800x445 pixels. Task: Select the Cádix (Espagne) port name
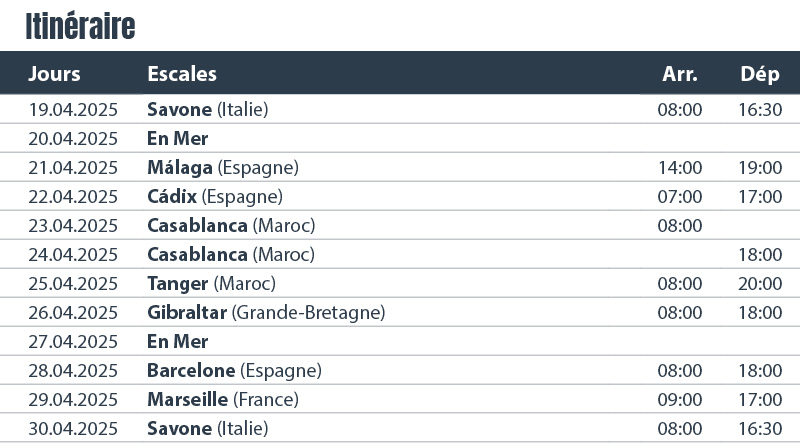click(x=215, y=196)
